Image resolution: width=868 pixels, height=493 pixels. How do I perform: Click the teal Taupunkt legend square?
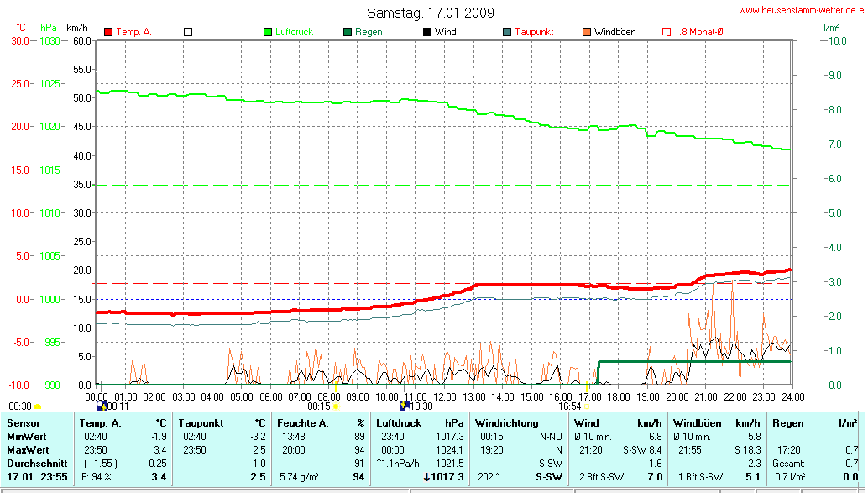click(507, 32)
